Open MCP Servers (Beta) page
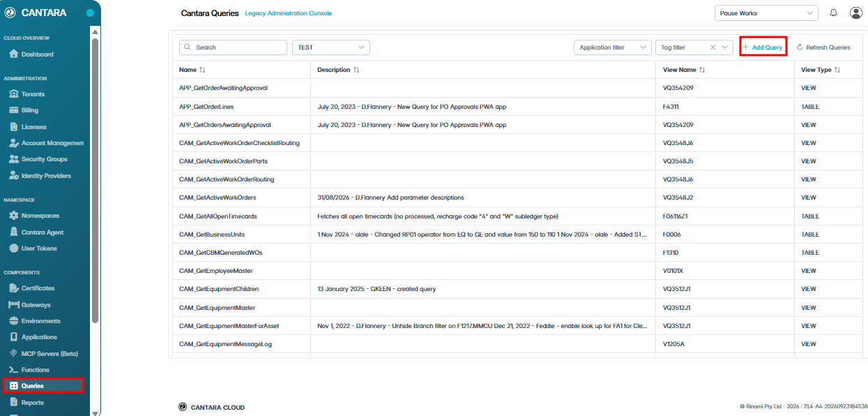The height and width of the screenshot is (416, 868). [x=43, y=354]
